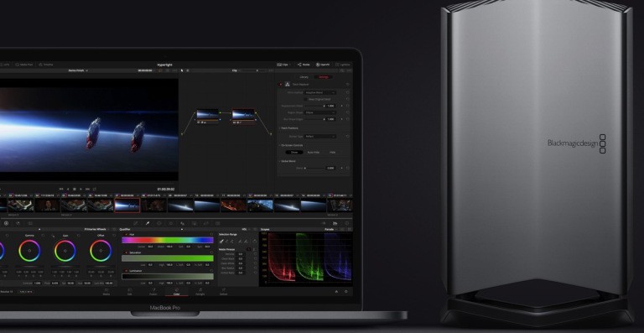Expand the Demo Finish timeline dropdown
Image resolution: width=644 pixels, height=333 pixels.
point(78,70)
